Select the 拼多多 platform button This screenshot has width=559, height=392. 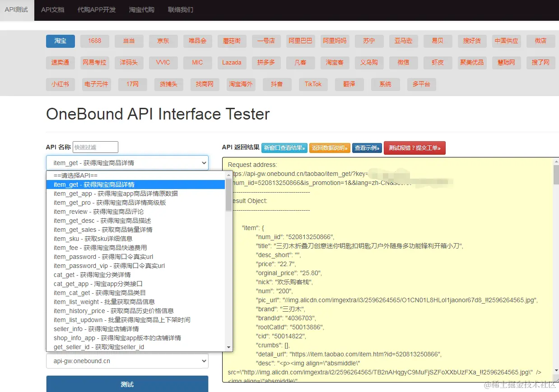(266, 63)
